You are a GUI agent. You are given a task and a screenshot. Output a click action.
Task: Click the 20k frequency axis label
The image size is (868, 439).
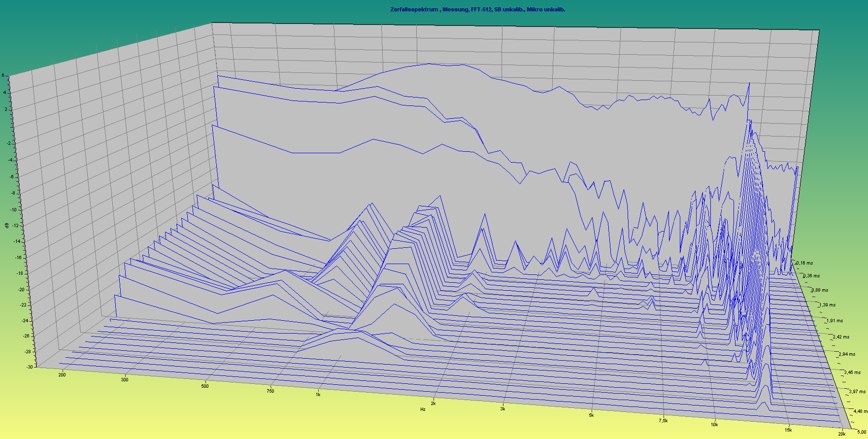[x=842, y=434]
